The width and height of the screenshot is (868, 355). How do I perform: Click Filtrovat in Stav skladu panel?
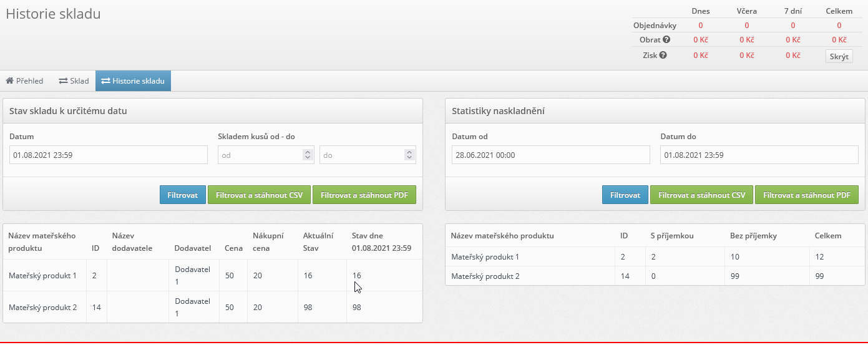coord(182,195)
